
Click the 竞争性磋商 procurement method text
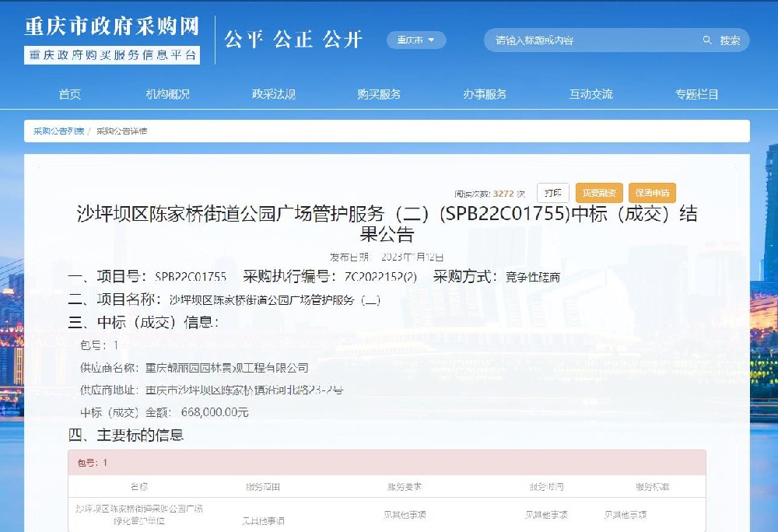(533, 277)
